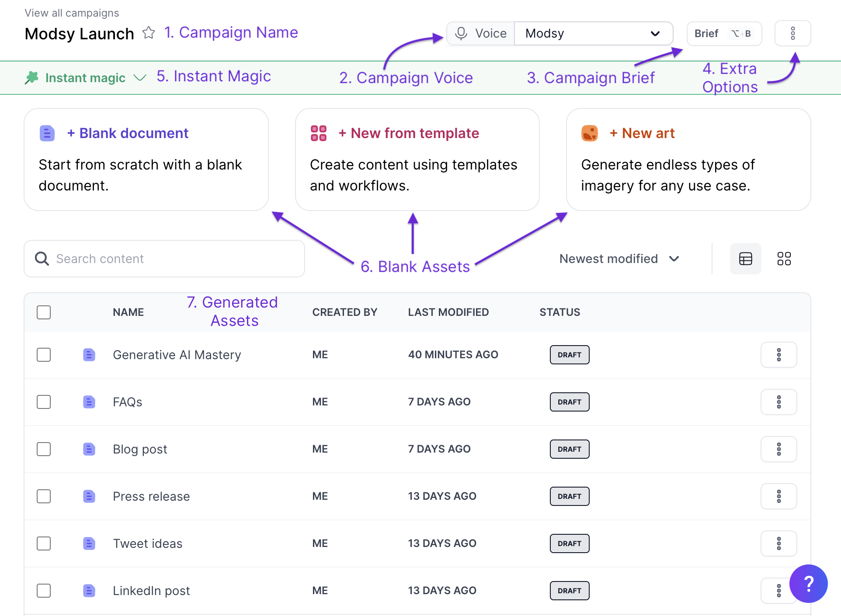Click the Instant magic label
841x616 pixels.
[85, 78]
